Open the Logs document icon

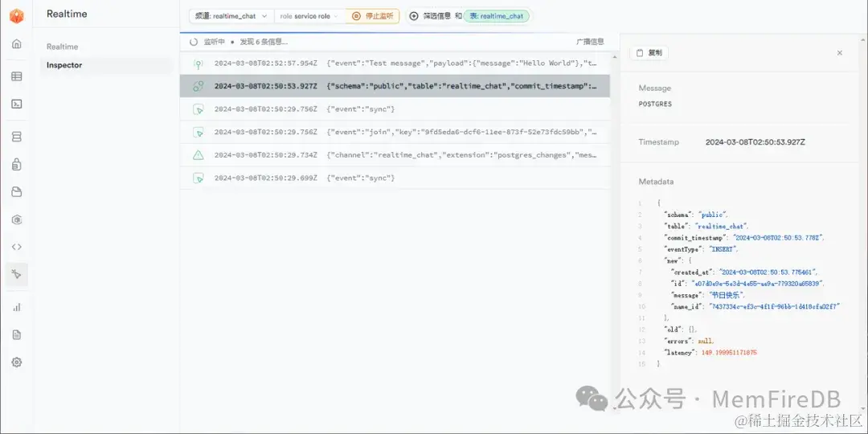(x=17, y=334)
